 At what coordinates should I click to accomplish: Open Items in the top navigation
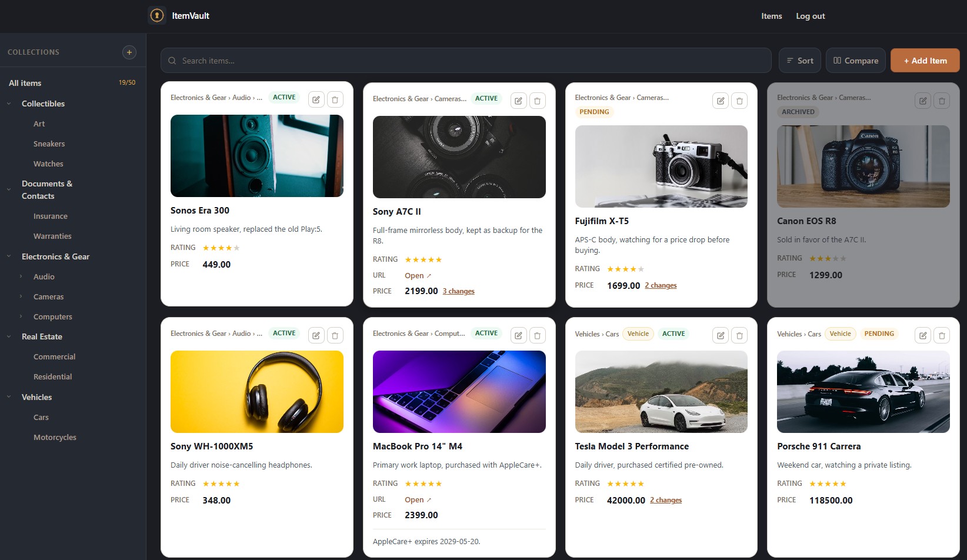(771, 16)
